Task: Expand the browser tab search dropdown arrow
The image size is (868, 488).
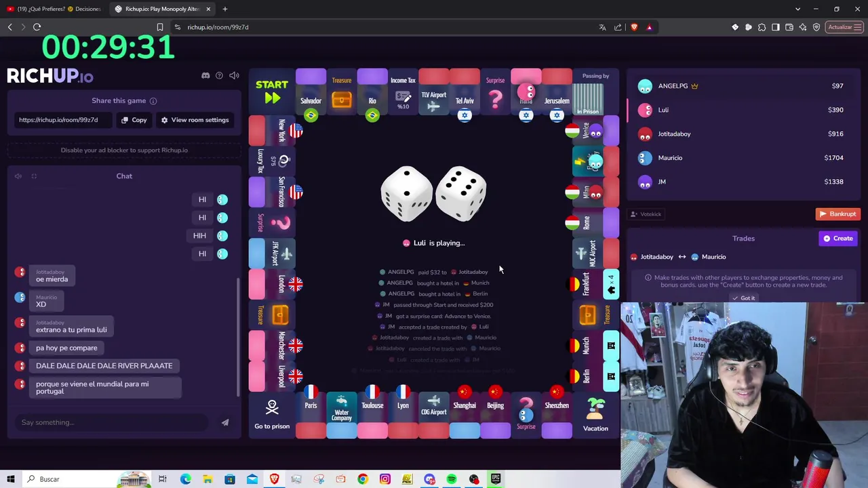Action: [797, 9]
